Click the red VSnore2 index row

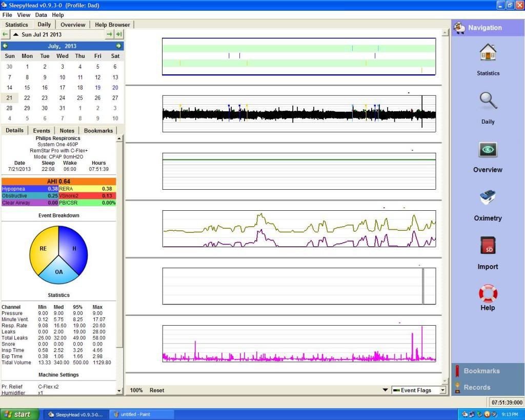(x=87, y=195)
